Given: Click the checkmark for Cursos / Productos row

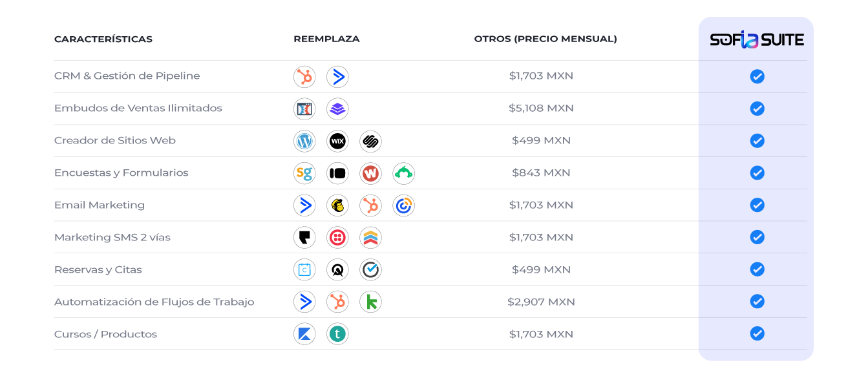Looking at the screenshot, I should pyautogui.click(x=757, y=333).
